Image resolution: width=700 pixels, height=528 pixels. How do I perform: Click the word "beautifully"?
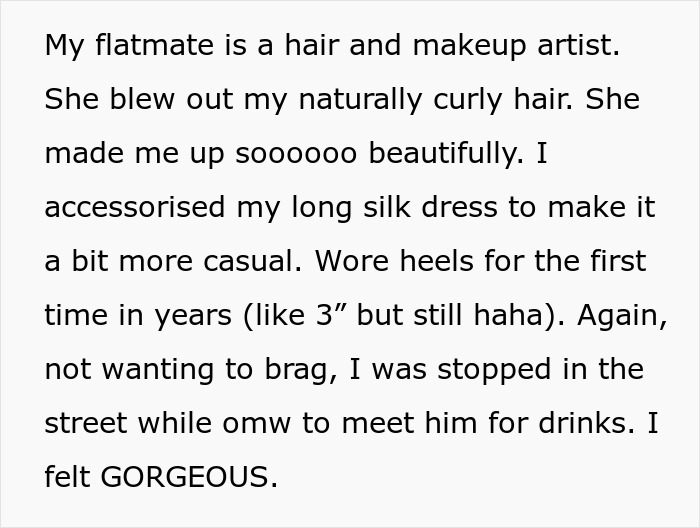point(444,154)
